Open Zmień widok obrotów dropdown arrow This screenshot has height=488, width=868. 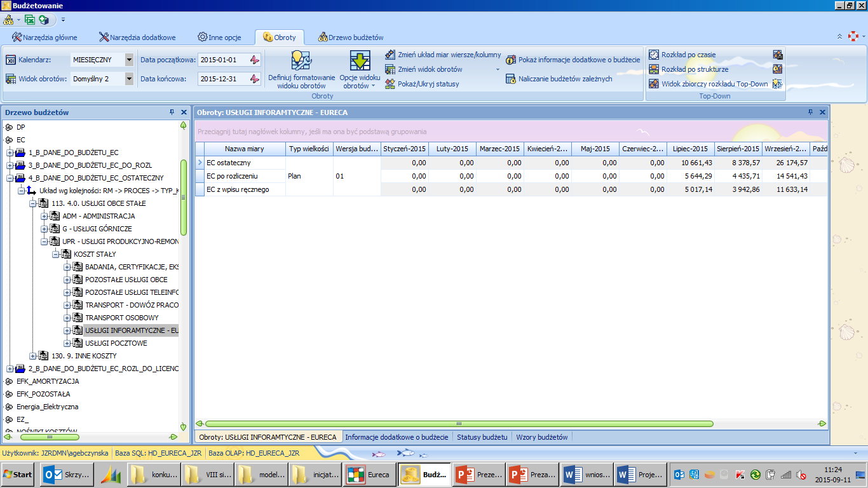point(498,69)
